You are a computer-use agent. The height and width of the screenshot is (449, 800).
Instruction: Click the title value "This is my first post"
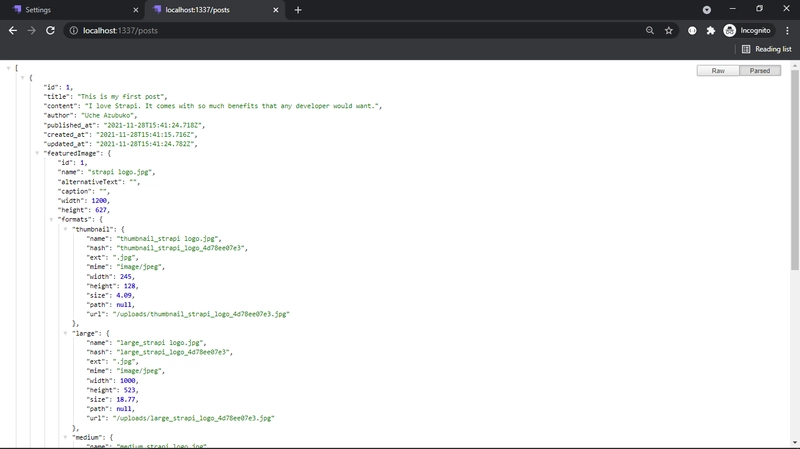(x=120, y=96)
